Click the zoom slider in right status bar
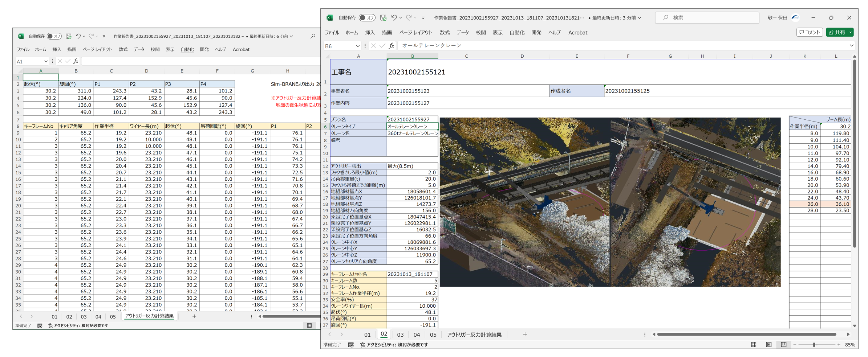Viewport: 868px width, 357px height. point(815,345)
